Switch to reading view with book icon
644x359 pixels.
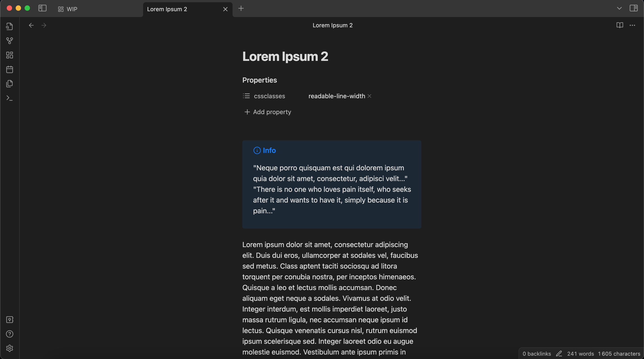pyautogui.click(x=619, y=25)
